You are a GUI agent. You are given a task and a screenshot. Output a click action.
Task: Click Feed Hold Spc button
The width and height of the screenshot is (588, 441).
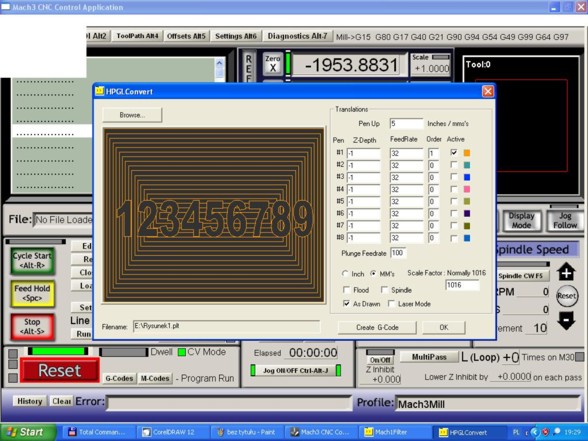click(33, 293)
